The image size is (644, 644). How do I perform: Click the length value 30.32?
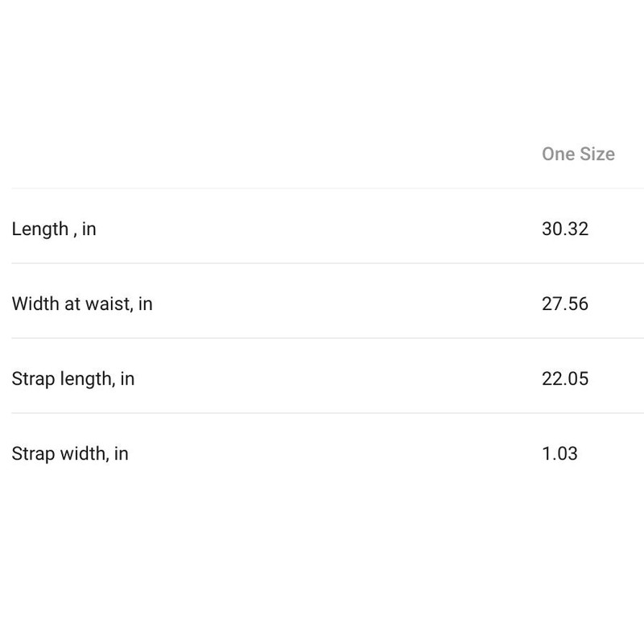(x=565, y=229)
